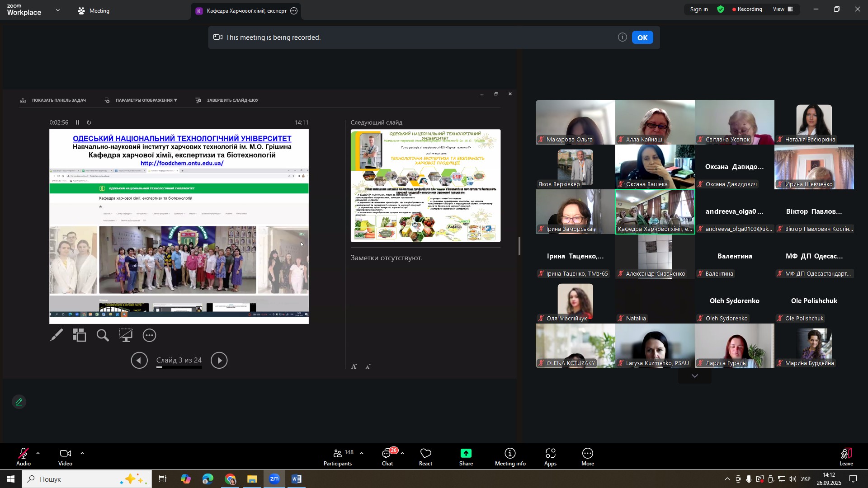The image size is (868, 488).
Task: Open the View layout dropdown
Action: (783, 9)
